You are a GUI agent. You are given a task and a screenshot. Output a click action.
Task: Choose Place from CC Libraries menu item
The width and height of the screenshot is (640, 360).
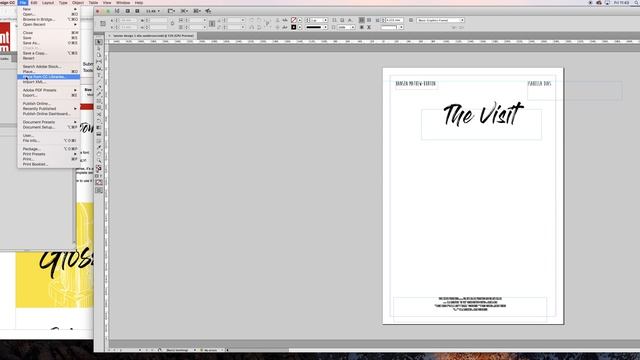(x=49, y=77)
